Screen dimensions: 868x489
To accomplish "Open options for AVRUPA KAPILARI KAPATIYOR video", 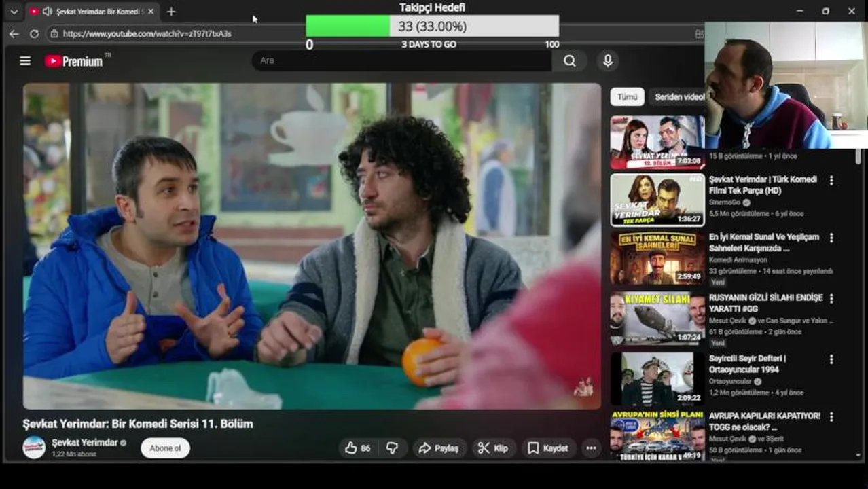I will click(831, 417).
